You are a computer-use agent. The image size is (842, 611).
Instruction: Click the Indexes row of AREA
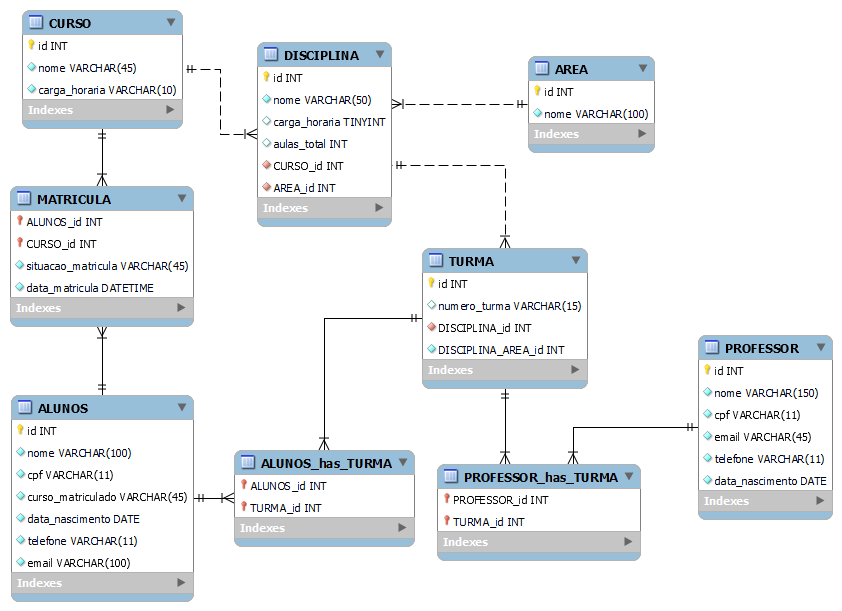pyautogui.click(x=590, y=133)
